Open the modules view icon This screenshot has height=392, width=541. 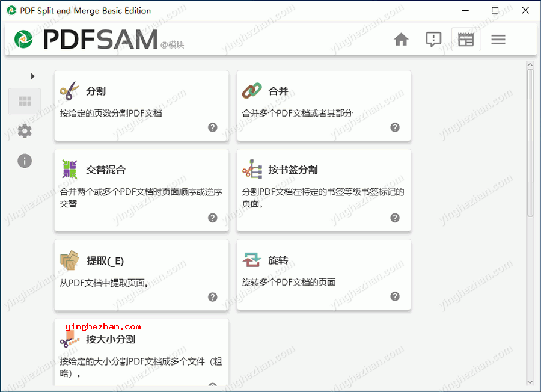pos(466,39)
